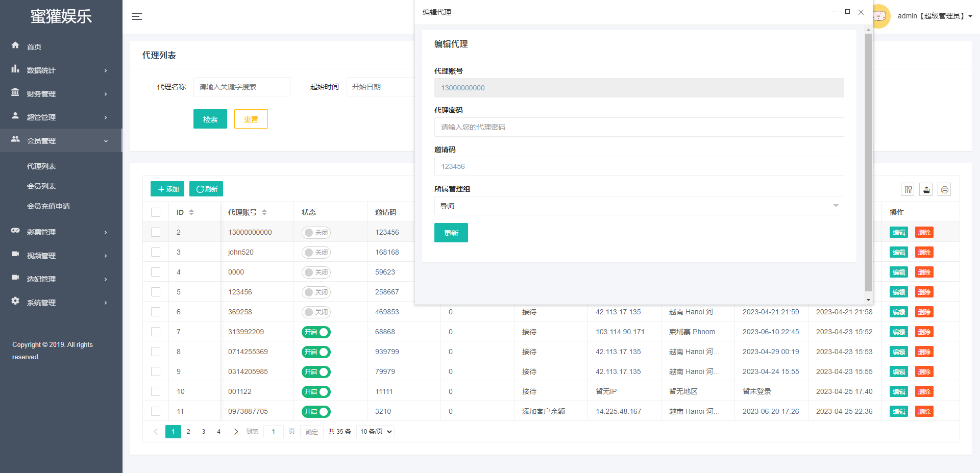Open the 所属管理组 dropdown showing 导师

(x=639, y=206)
